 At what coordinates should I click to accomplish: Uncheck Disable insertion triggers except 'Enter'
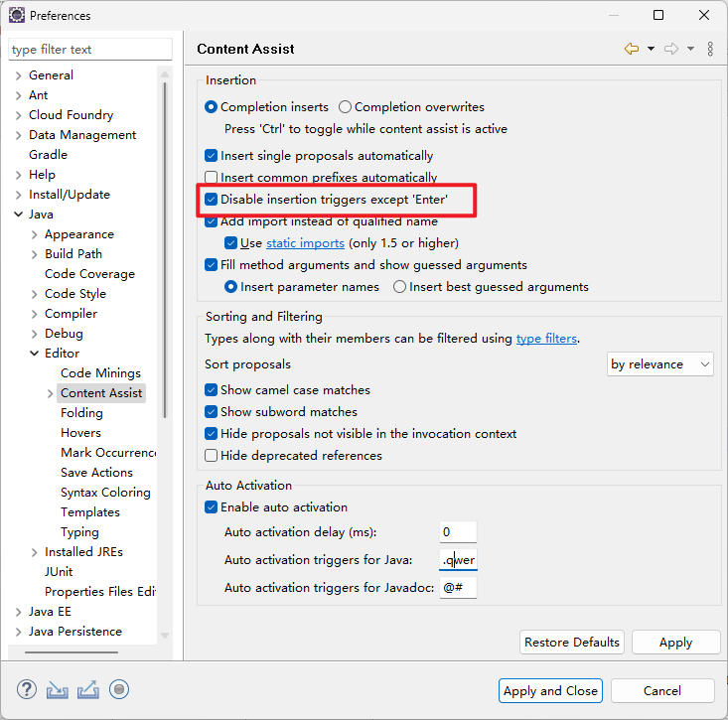(x=212, y=200)
